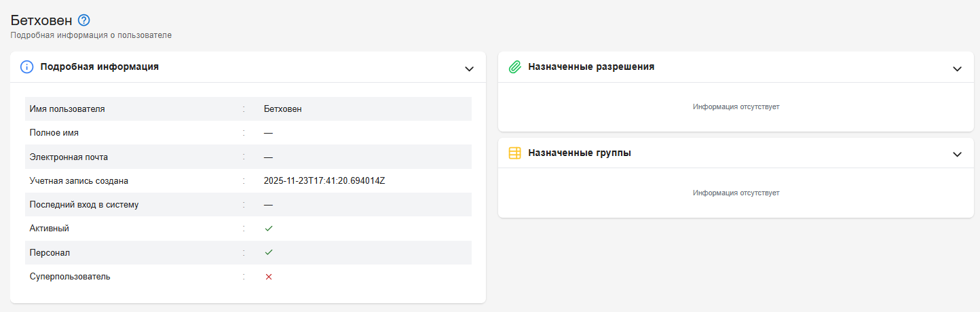
Task: Collapse the Назначенные группы panel chevron
Action: [x=957, y=154]
